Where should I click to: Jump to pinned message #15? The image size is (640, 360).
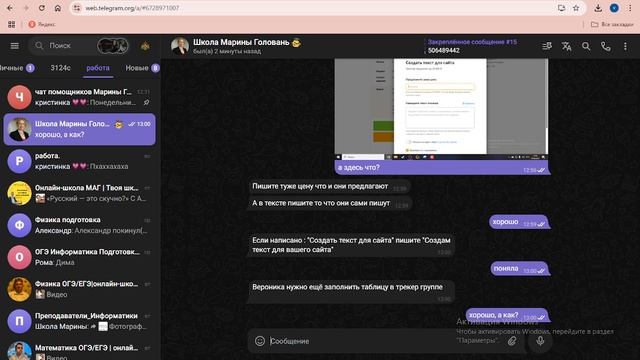click(x=472, y=46)
